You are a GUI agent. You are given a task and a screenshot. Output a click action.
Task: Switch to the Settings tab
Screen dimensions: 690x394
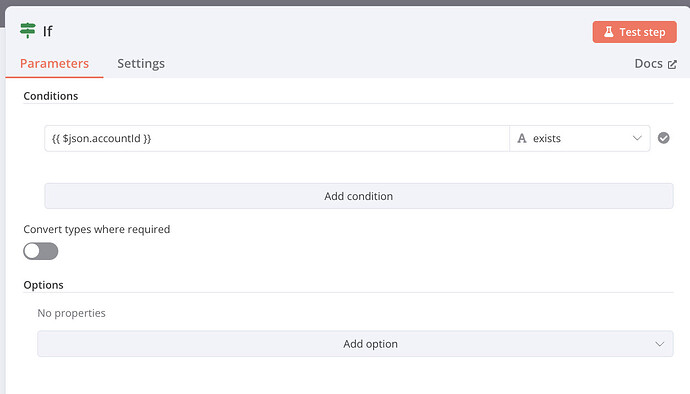click(x=141, y=63)
